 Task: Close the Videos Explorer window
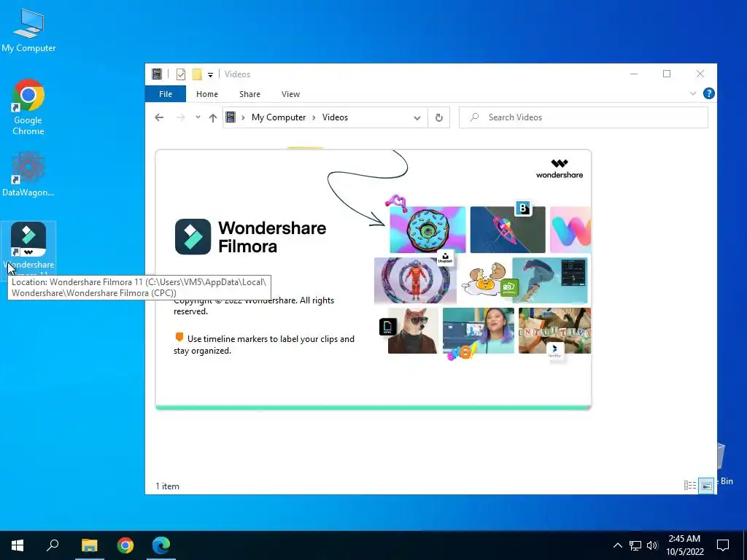[700, 74]
